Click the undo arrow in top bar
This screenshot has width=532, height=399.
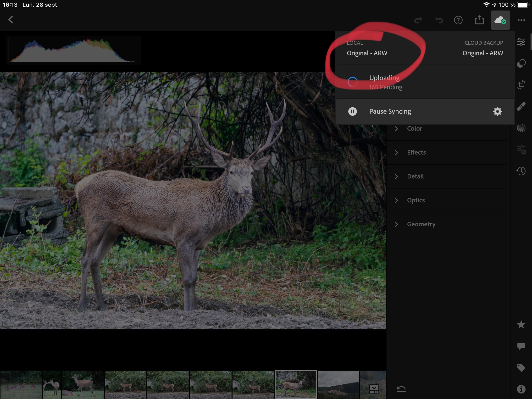tap(439, 20)
